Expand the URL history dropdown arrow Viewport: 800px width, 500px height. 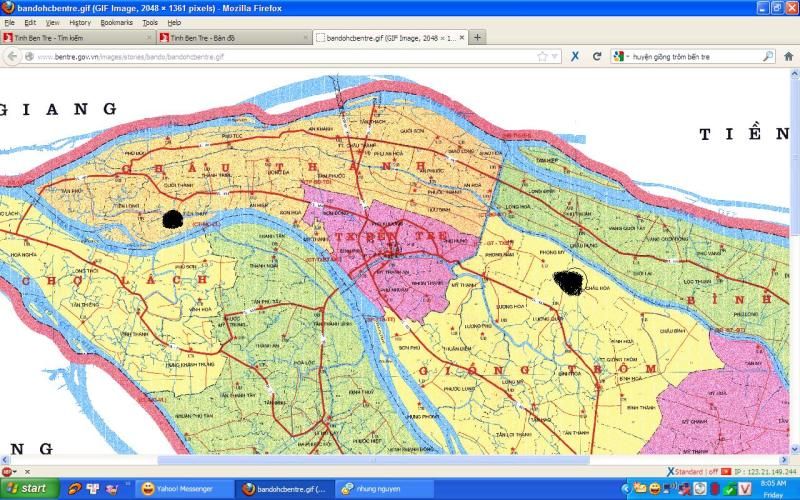(556, 57)
